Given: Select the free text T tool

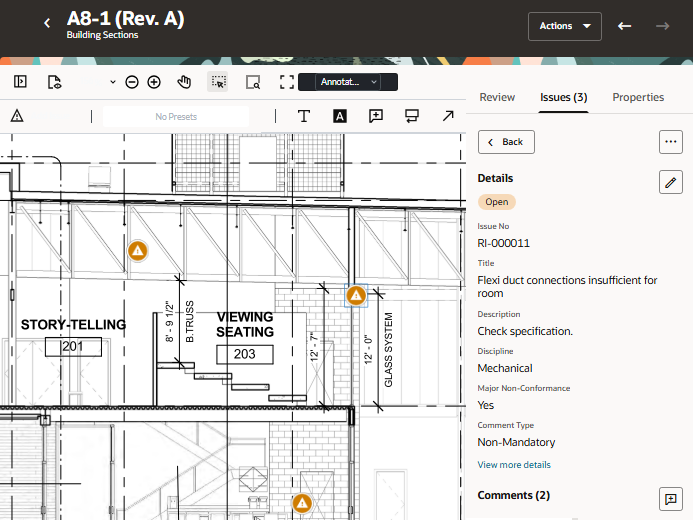Looking at the screenshot, I should click(x=304, y=116).
